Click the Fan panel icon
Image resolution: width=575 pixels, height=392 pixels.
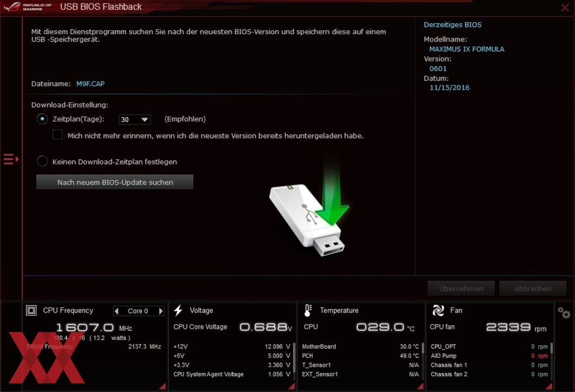(438, 310)
